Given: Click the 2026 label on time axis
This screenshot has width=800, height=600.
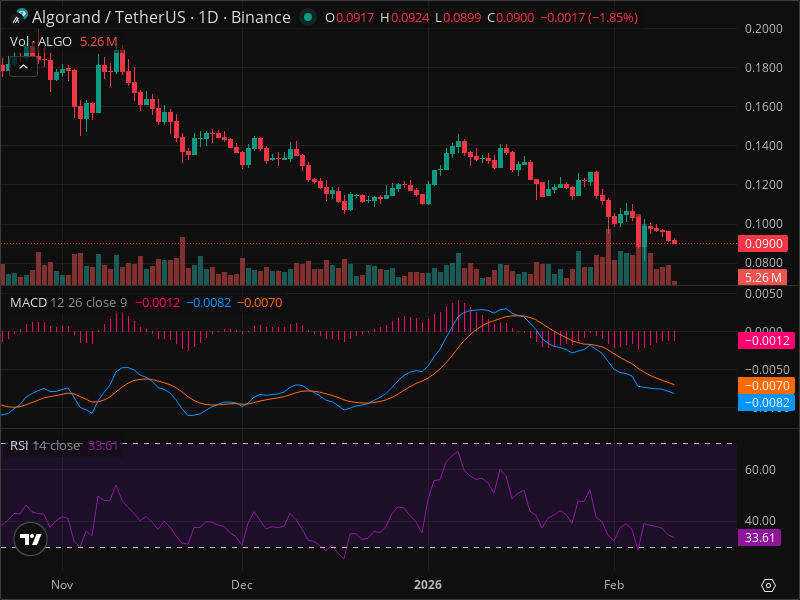Looking at the screenshot, I should (x=428, y=585).
